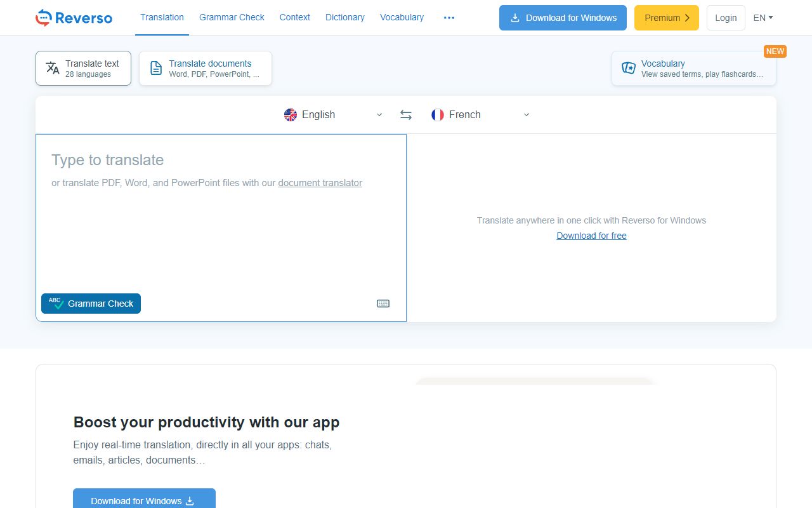Click the Translate text language icon

point(53,68)
